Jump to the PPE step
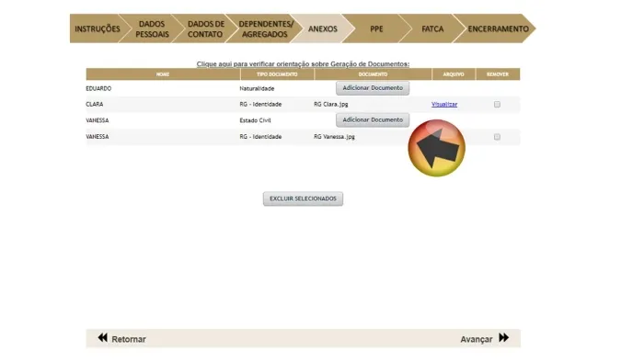The height and width of the screenshot is (362, 644). click(376, 28)
